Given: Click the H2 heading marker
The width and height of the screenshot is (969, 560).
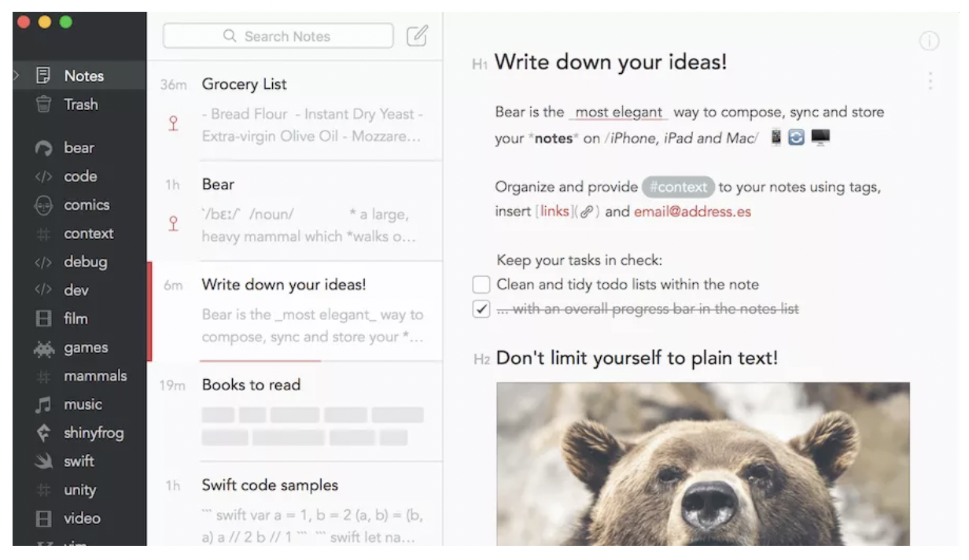Looking at the screenshot, I should coord(482,360).
